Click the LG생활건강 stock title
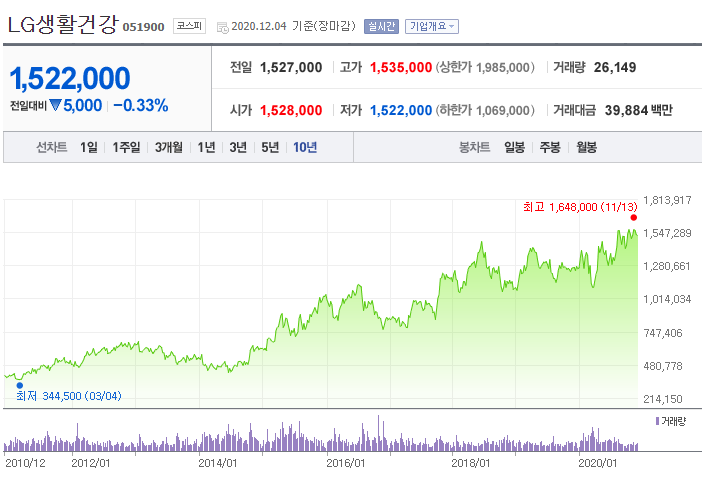 pos(63,24)
